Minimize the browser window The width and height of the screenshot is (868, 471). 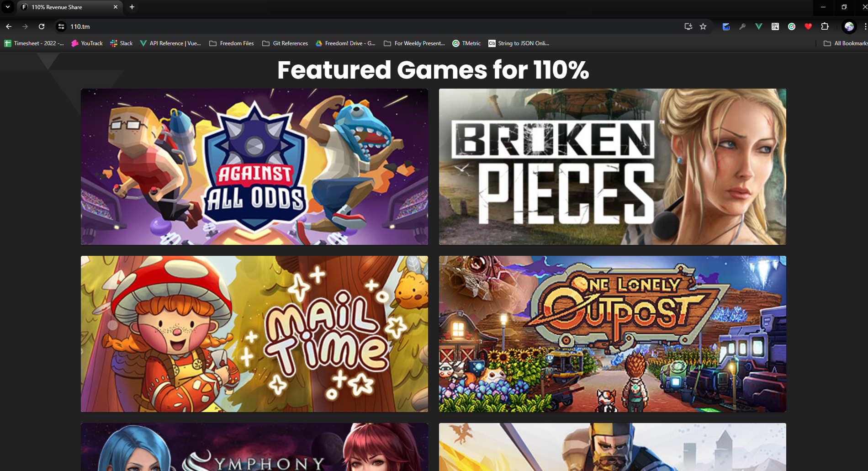click(823, 7)
